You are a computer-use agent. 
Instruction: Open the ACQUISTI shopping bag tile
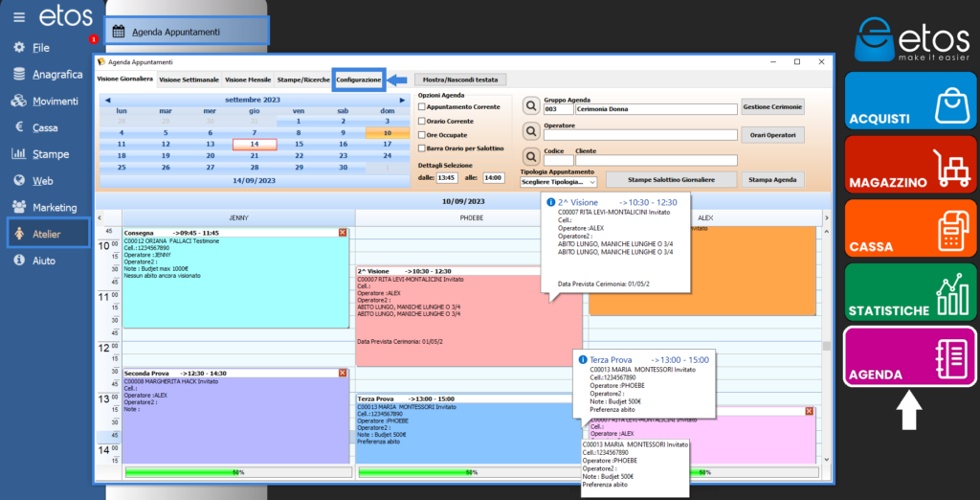tap(911, 101)
